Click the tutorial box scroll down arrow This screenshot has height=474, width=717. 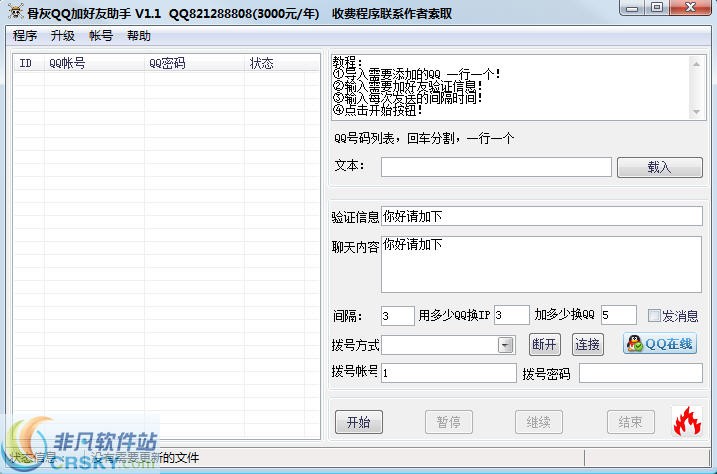696,112
